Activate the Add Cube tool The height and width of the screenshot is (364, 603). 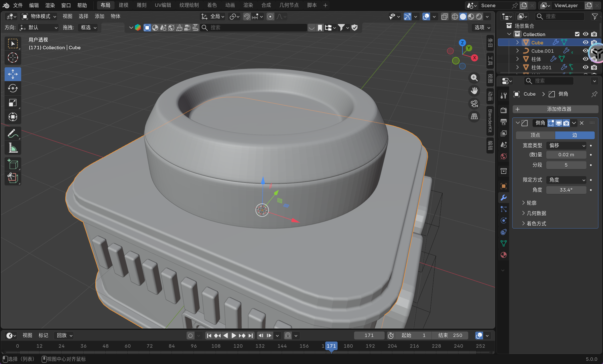[13, 164]
